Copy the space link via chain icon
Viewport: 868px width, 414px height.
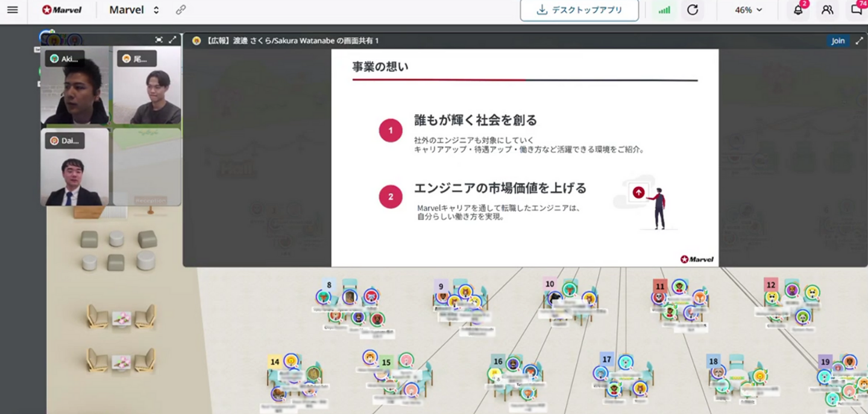[180, 10]
